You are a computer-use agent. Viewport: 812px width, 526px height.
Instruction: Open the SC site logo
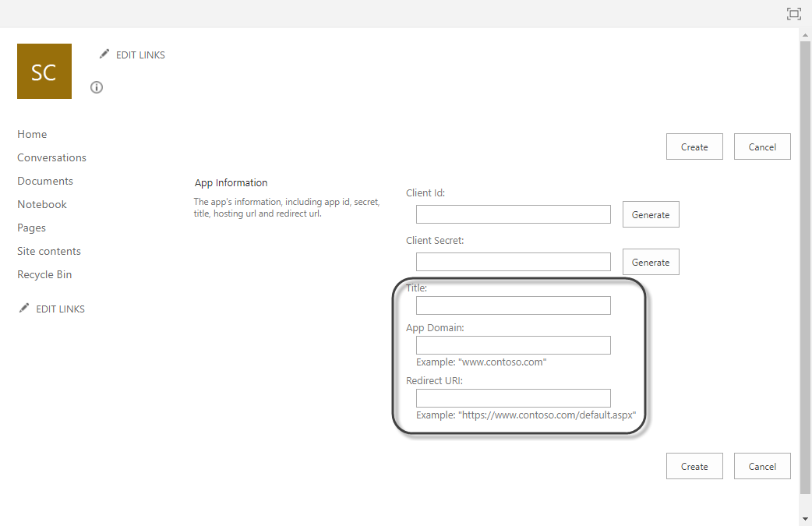tap(44, 72)
